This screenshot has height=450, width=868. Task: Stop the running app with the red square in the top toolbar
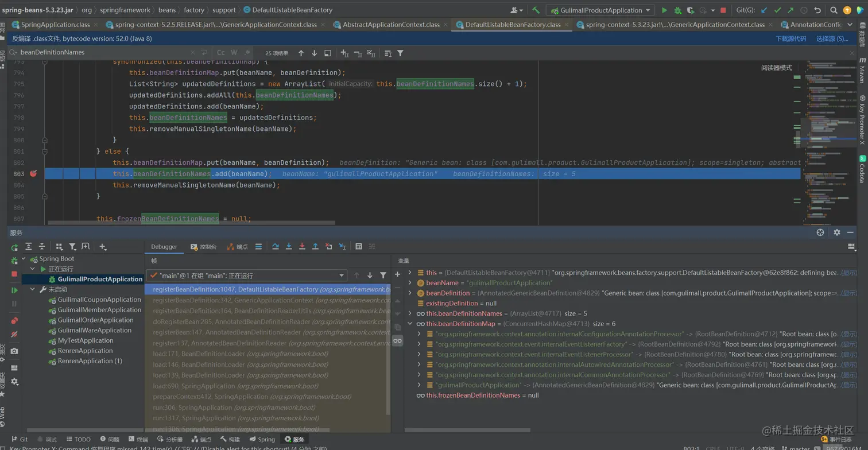click(723, 10)
